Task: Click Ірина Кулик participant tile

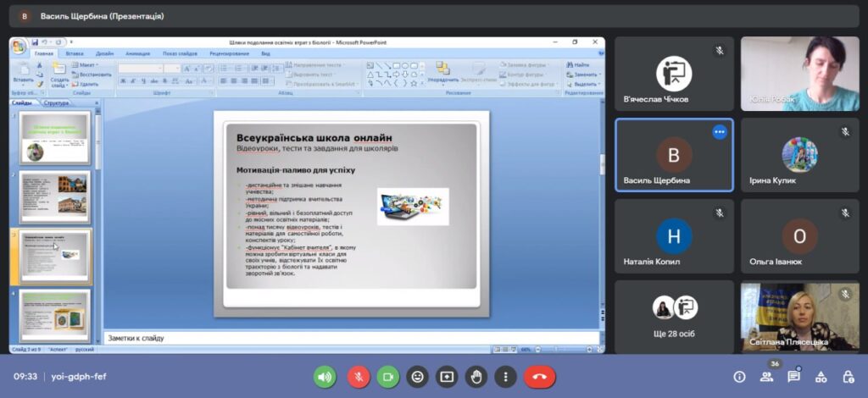Action: [x=800, y=155]
